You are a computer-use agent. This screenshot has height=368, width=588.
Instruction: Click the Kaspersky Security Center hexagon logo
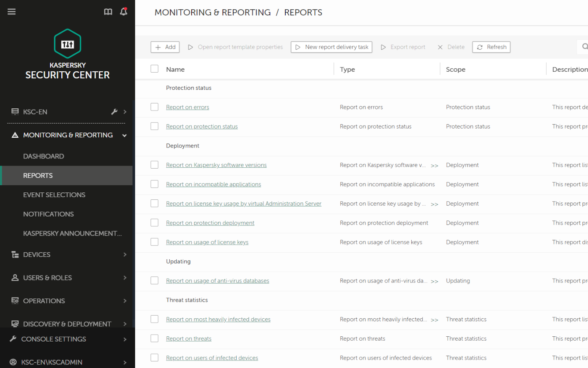[67, 44]
